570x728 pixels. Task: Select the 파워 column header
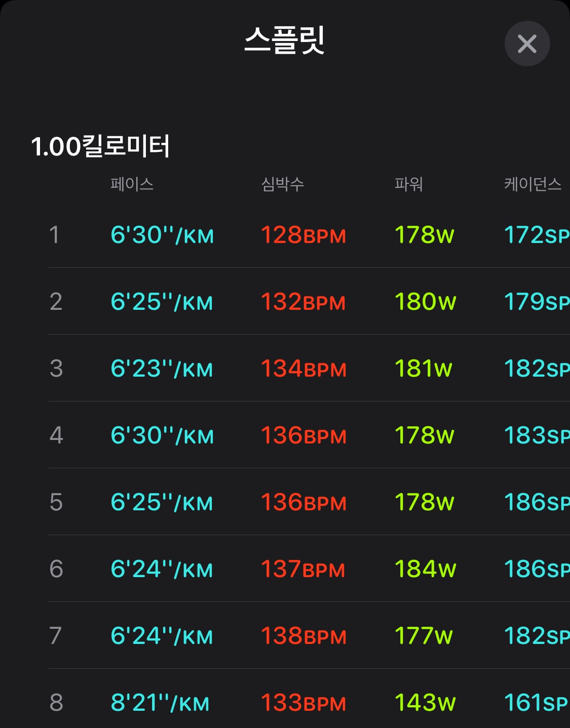pos(408,184)
